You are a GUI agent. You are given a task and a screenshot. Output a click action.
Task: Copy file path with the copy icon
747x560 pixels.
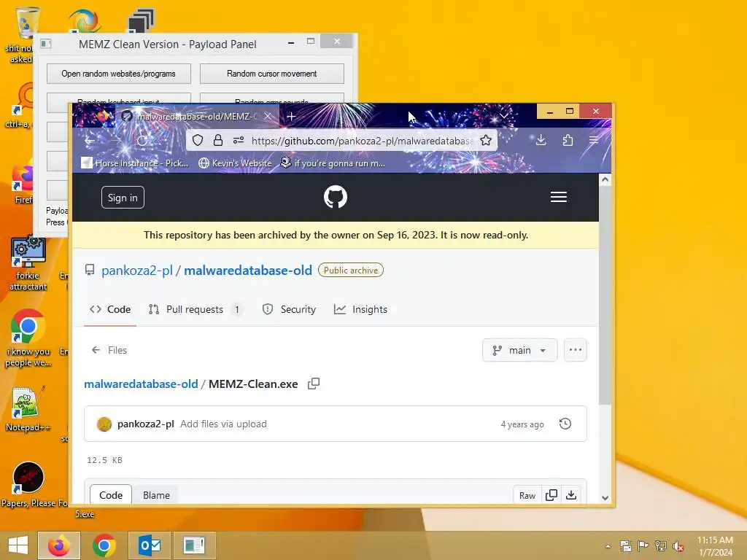[x=314, y=384]
